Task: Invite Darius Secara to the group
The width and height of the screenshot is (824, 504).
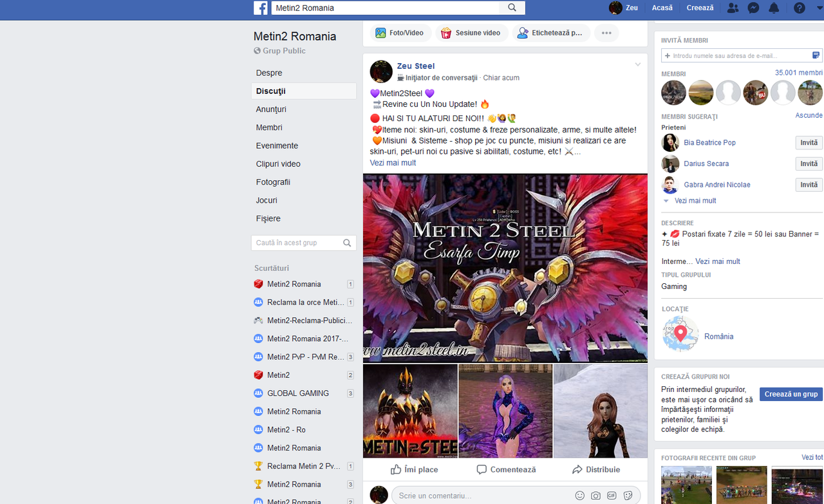Action: coord(809,163)
